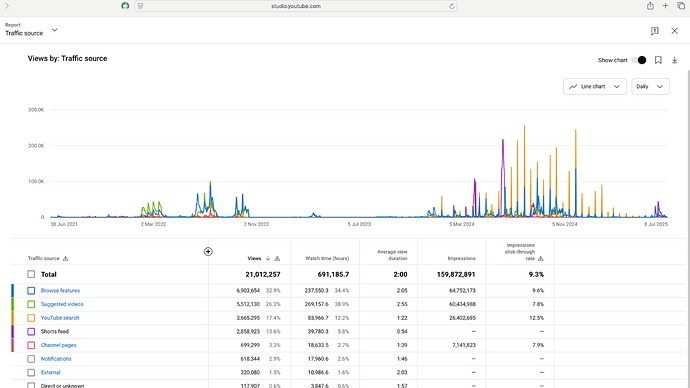This screenshot has height=388, width=690.
Task: Check the Notifications row checkbox
Action: pyautogui.click(x=31, y=359)
